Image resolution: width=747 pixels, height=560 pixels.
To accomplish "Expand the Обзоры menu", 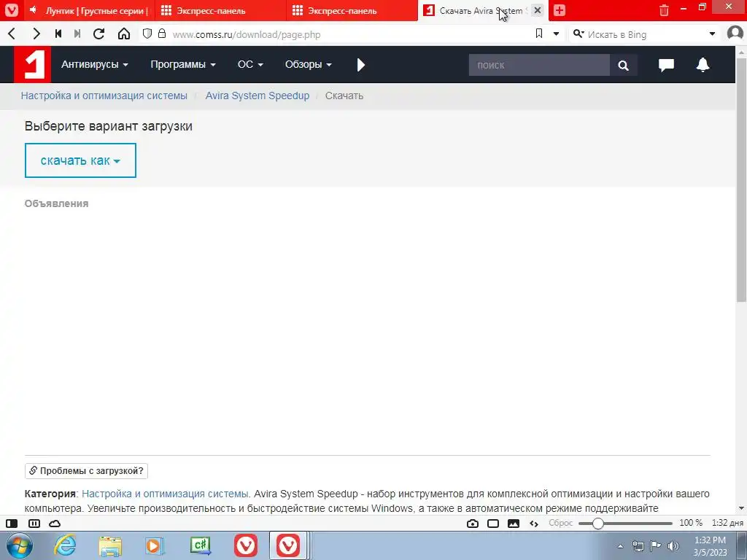I will point(309,65).
